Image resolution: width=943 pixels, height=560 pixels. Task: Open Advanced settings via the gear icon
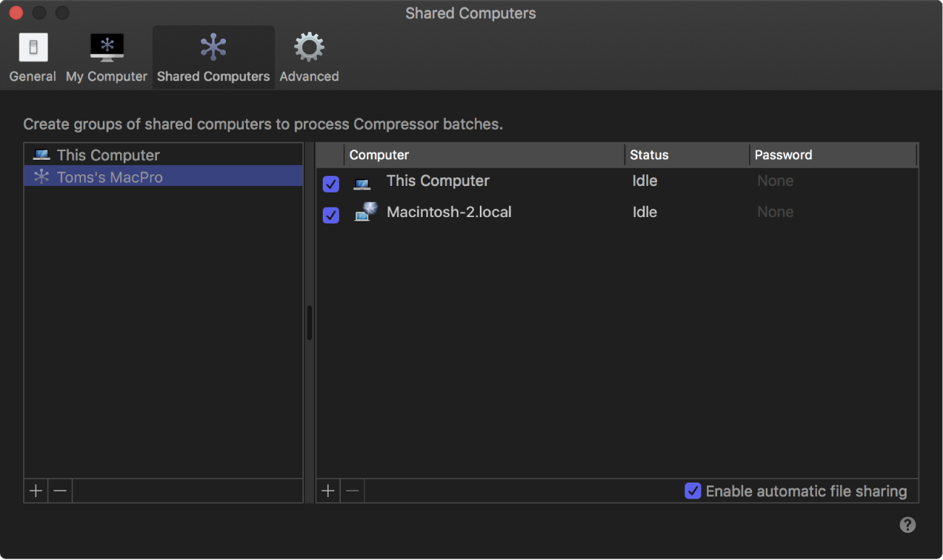tap(308, 46)
